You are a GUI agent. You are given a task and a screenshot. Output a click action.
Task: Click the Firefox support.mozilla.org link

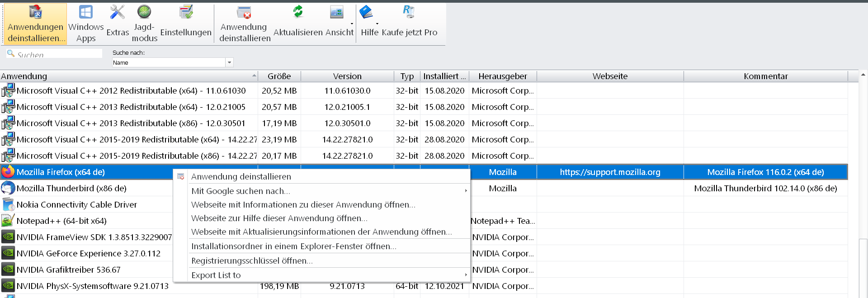point(610,172)
